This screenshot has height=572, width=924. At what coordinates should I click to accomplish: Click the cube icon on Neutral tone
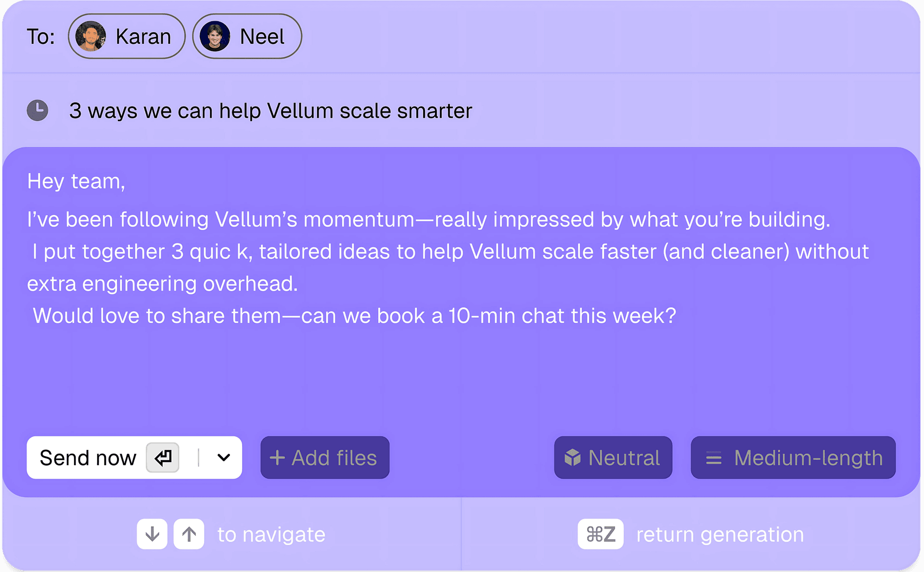tap(572, 458)
